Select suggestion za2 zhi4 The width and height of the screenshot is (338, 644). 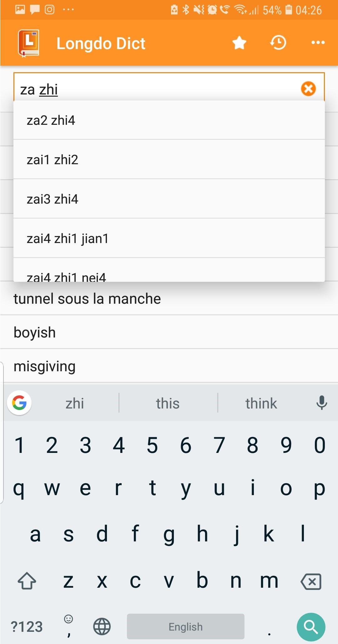coord(169,120)
